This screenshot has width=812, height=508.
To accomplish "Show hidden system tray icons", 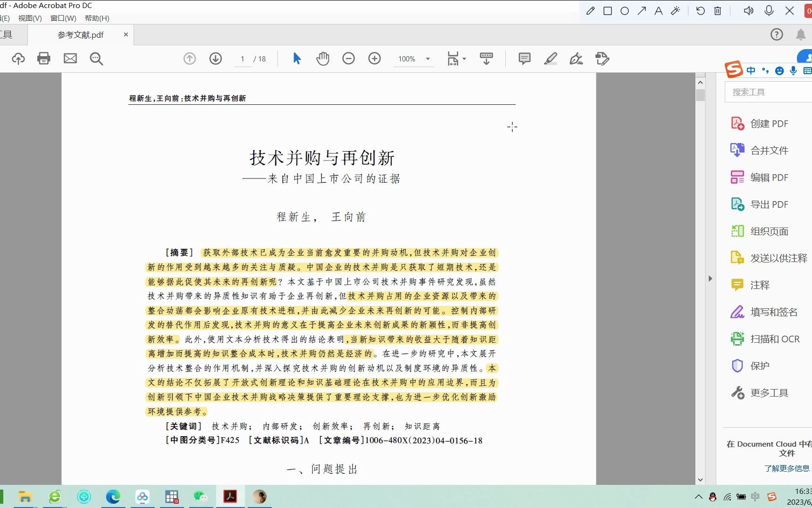I will point(699,497).
